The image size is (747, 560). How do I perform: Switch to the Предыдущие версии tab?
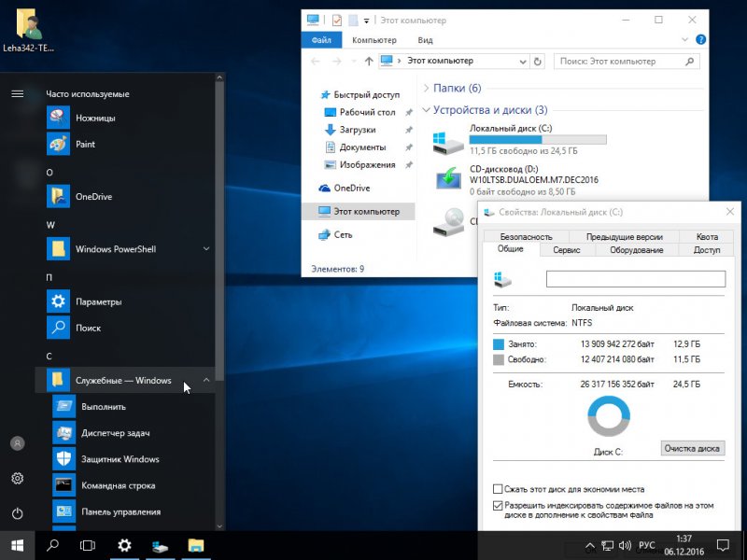624,237
